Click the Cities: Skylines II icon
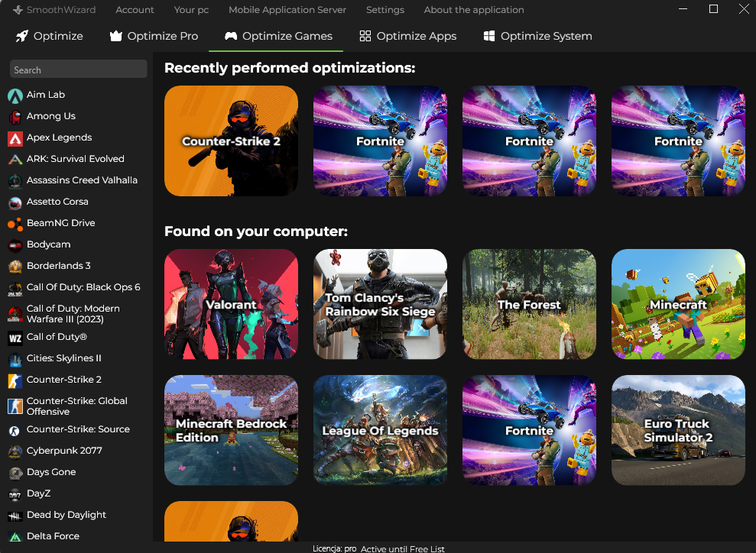The height and width of the screenshot is (553, 756). [x=15, y=359]
